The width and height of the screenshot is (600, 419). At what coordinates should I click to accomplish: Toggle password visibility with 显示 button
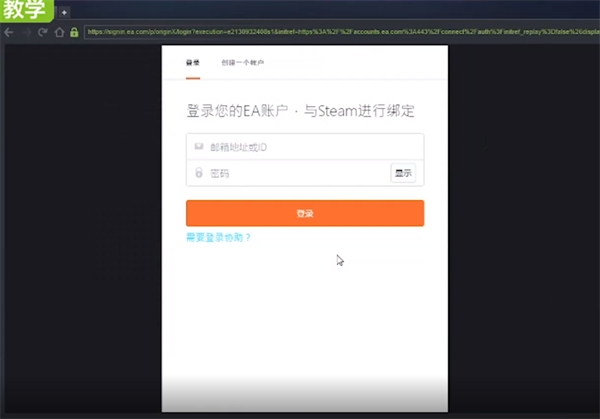tap(403, 173)
